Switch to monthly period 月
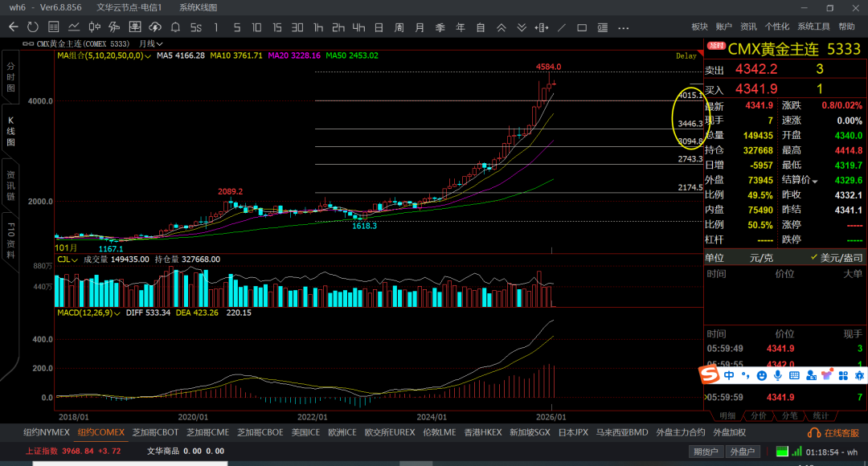868x466 pixels. [x=420, y=27]
